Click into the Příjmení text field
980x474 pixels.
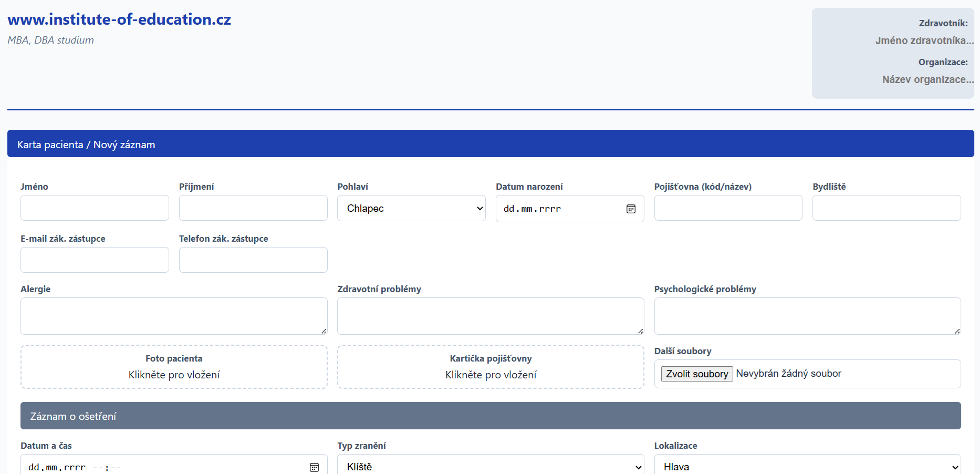(x=253, y=208)
